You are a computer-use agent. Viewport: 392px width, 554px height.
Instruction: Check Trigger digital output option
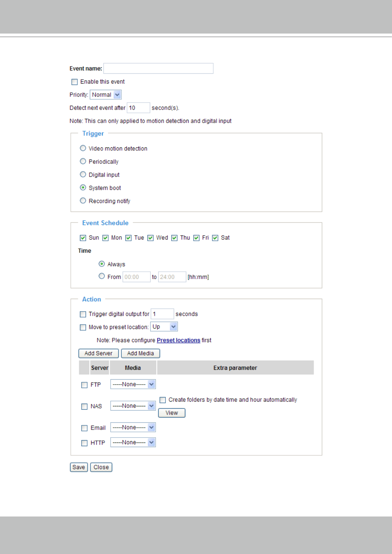[x=83, y=314]
